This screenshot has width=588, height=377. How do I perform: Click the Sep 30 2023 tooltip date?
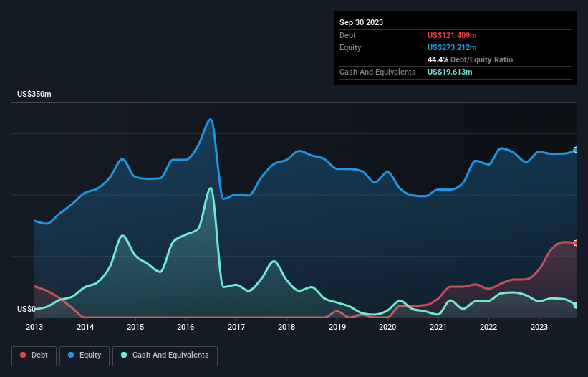361,22
